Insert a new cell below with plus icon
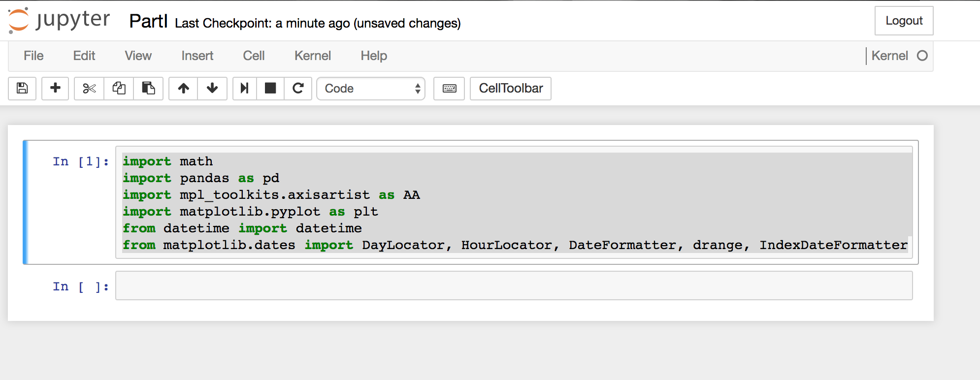 tap(55, 89)
